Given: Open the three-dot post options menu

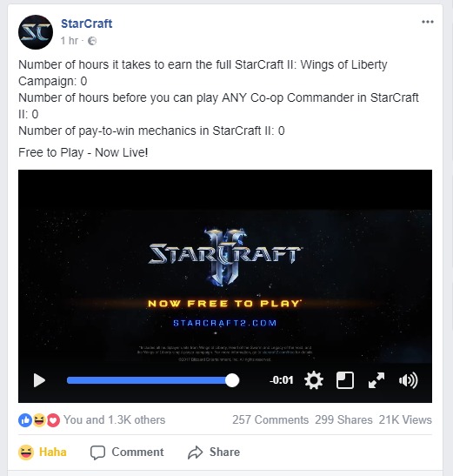Looking at the screenshot, I should coord(427,22).
